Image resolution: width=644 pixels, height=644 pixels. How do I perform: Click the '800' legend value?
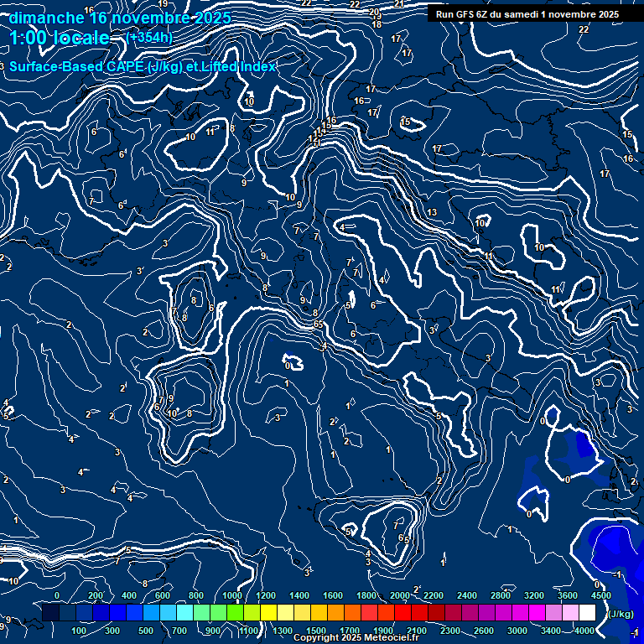[x=196, y=595]
